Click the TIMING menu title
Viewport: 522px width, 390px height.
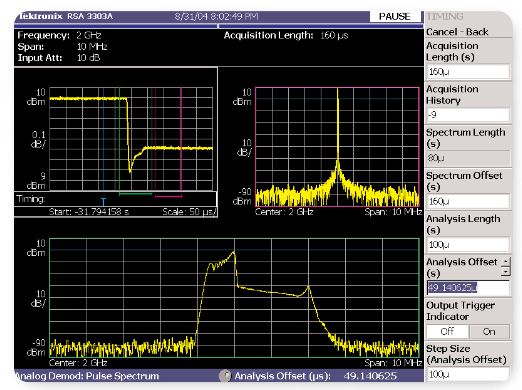pos(445,16)
